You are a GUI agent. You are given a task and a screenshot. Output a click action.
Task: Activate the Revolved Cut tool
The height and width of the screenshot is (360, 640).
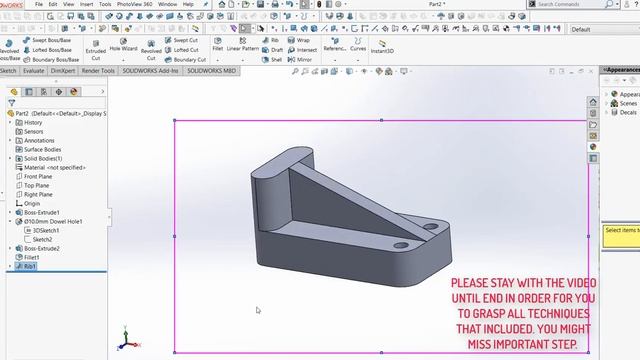point(151,50)
